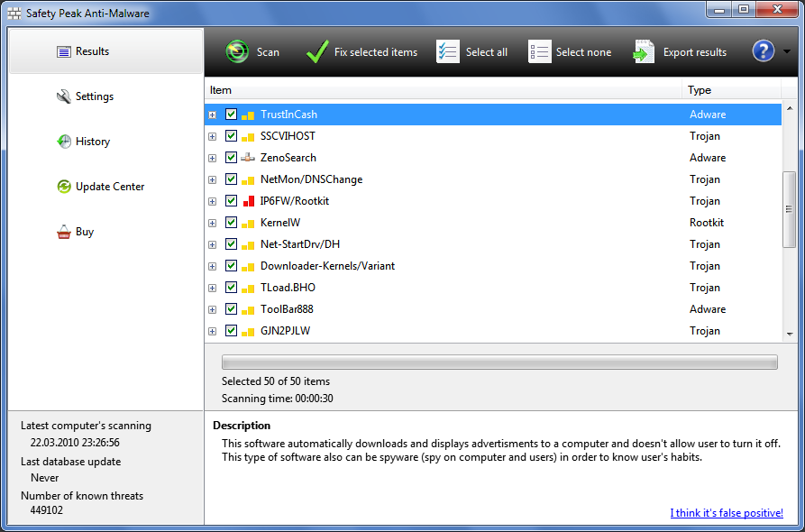This screenshot has width=805, height=532.
Task: Uncheck the IP6FW/Rootkit checkbox
Action: click(231, 201)
